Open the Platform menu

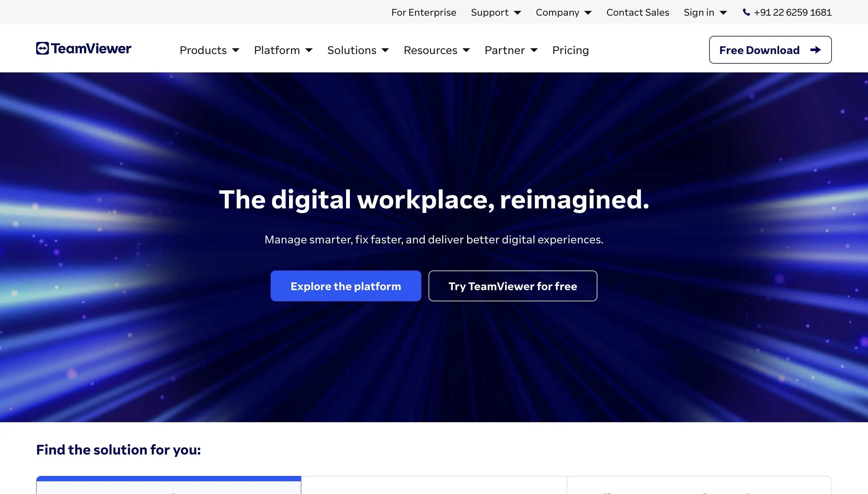pyautogui.click(x=277, y=50)
